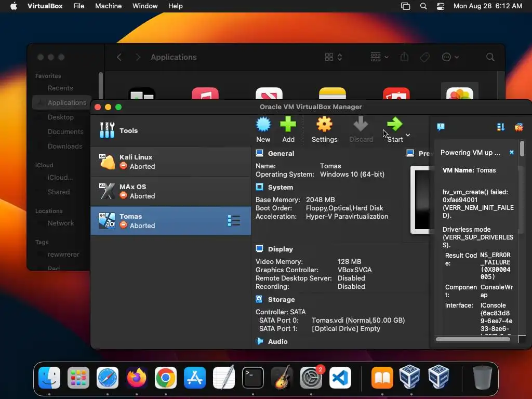Viewport: 532px width, 399px height.
Task: Click the Stage Manager menu bar icon
Action: pos(405,6)
